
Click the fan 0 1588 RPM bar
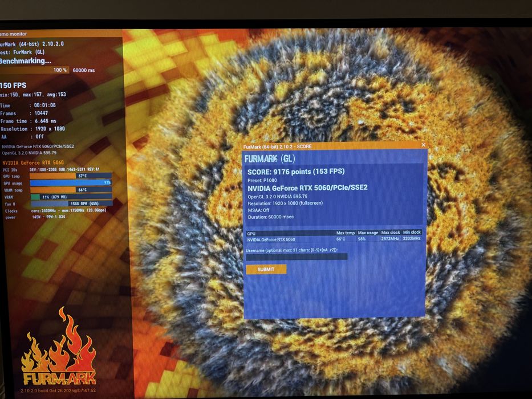[x=72, y=203]
